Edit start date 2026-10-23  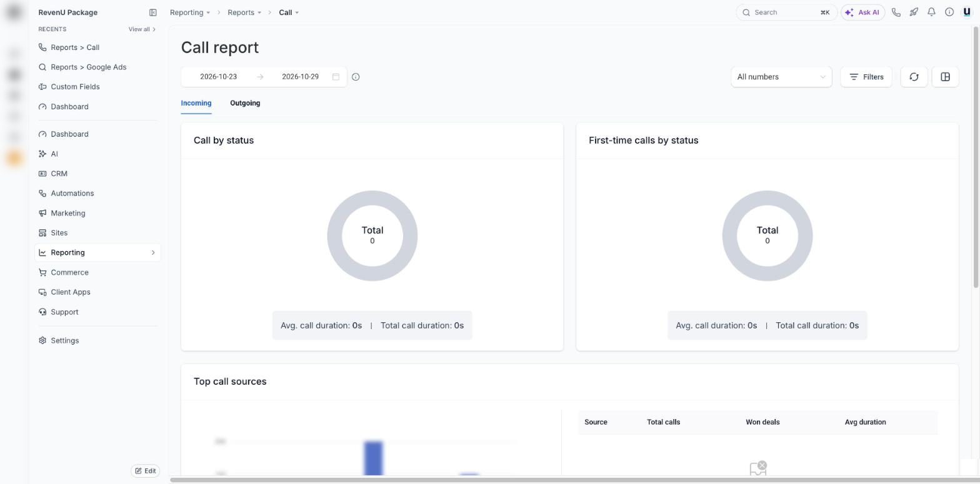click(218, 77)
